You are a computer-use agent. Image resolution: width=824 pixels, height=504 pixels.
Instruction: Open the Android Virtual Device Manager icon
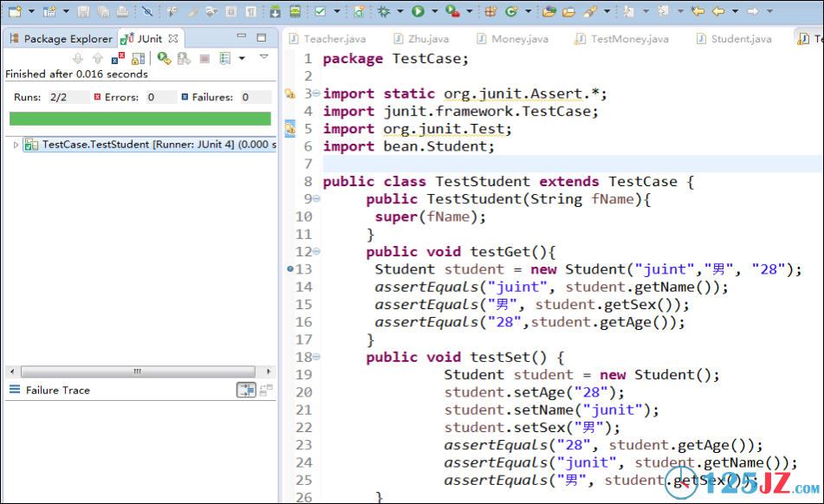coord(295,11)
